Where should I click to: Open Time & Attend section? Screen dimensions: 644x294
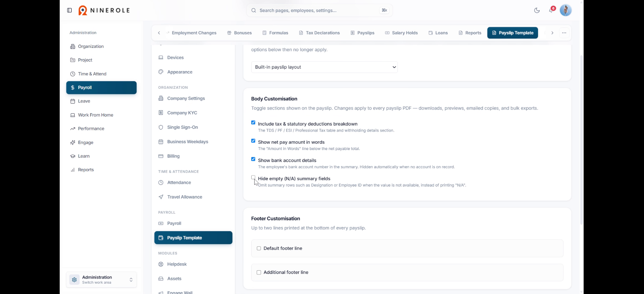pyautogui.click(x=101, y=74)
